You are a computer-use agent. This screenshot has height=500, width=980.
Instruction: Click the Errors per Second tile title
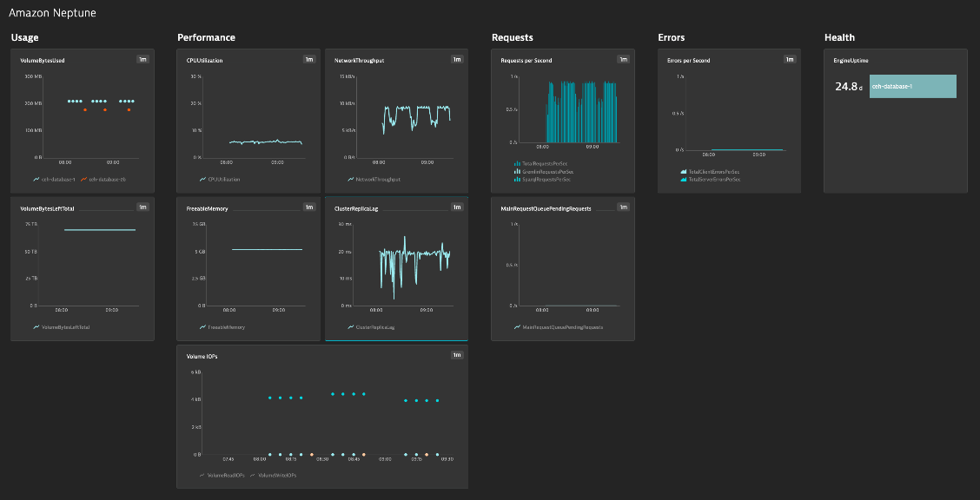(x=689, y=61)
